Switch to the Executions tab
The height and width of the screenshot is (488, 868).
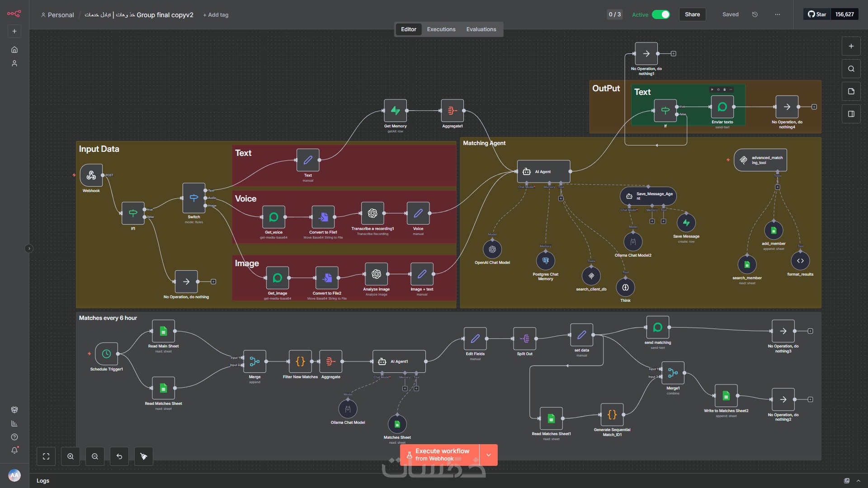click(441, 29)
